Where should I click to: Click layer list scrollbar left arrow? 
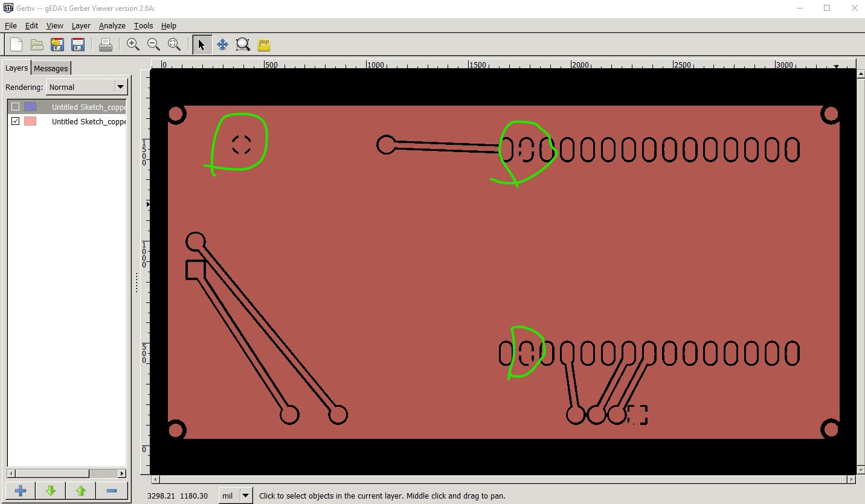11,474
